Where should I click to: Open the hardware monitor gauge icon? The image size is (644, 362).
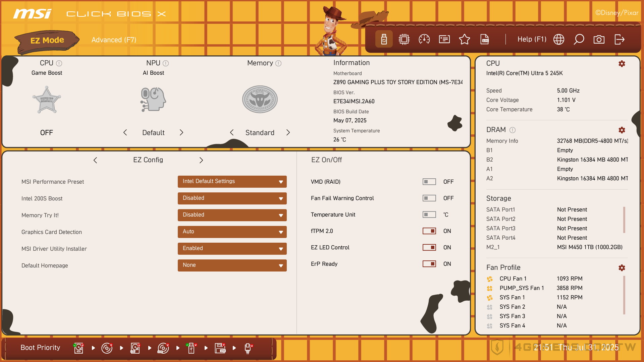click(424, 39)
